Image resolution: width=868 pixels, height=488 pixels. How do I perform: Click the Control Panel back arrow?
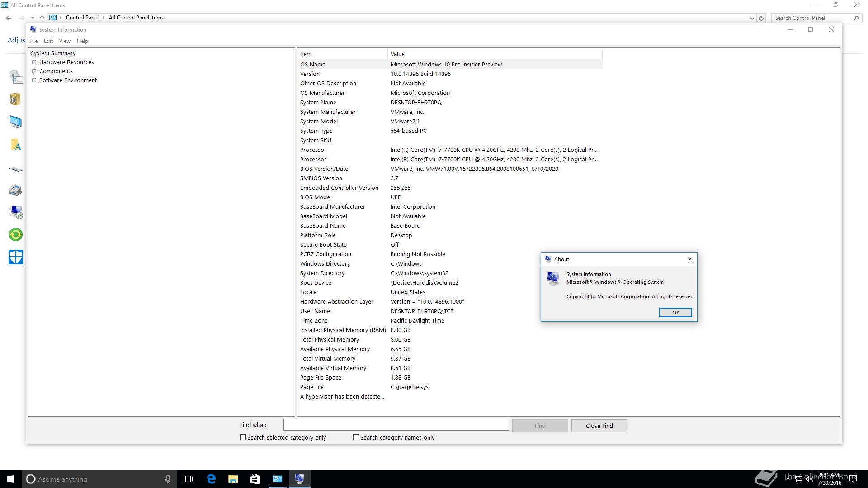(9, 18)
